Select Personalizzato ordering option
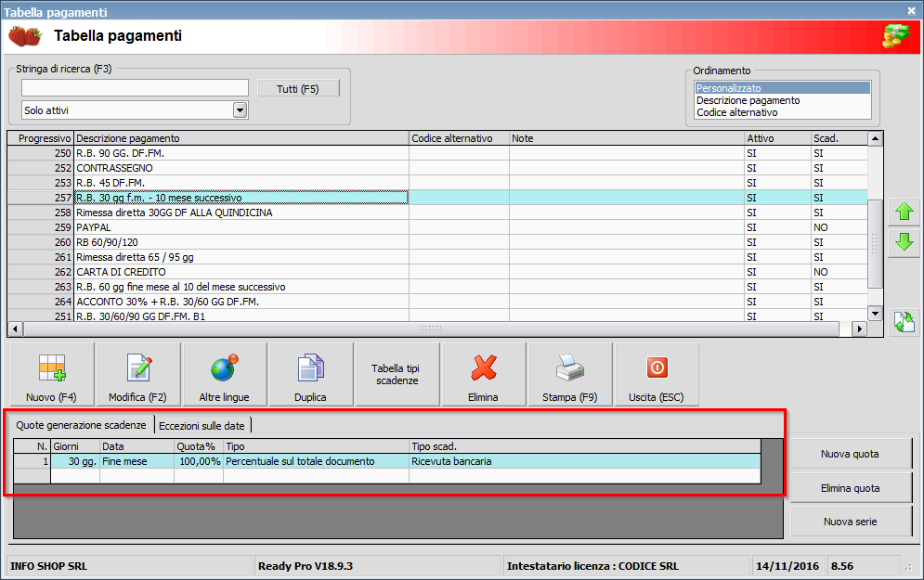The width and height of the screenshot is (924, 580). (782, 88)
